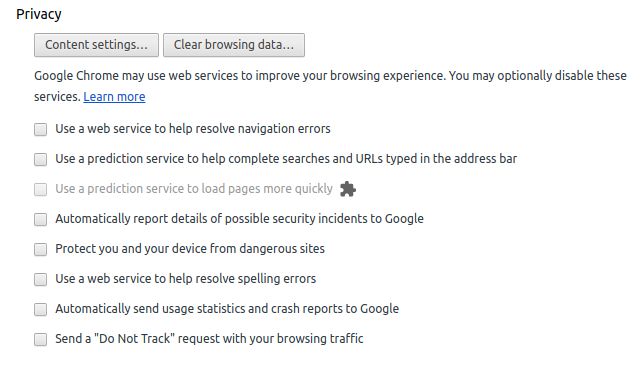Enable reporting security incidents to Google checkbox
Screen dimensions: 643x371
[41, 219]
